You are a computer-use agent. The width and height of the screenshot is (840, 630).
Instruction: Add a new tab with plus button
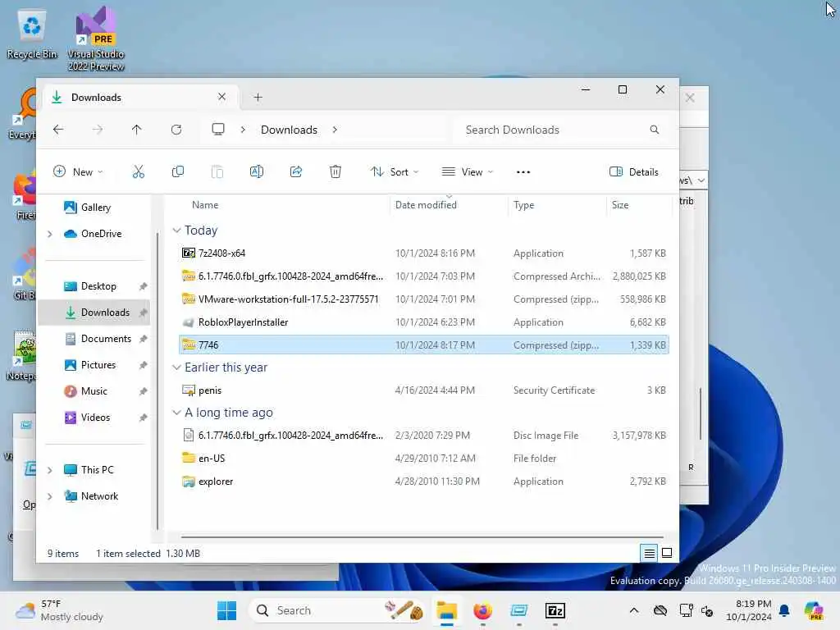(x=258, y=98)
